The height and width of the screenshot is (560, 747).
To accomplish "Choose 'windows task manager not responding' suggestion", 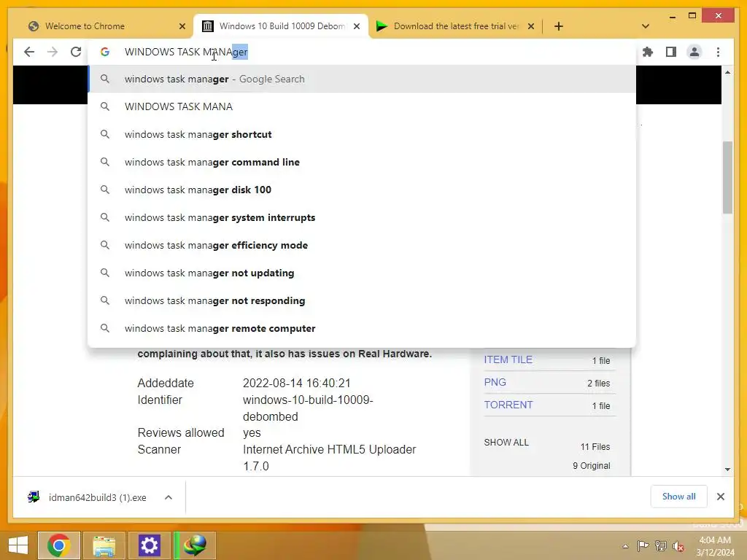I will click(362, 300).
